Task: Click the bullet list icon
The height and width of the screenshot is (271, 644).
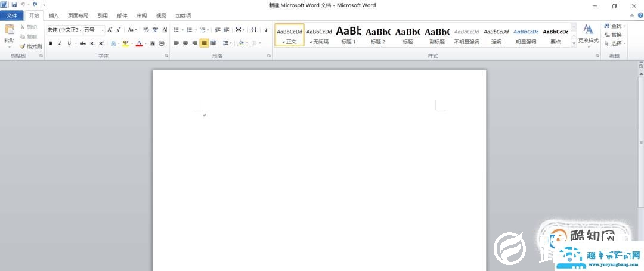Action: pyautogui.click(x=177, y=30)
